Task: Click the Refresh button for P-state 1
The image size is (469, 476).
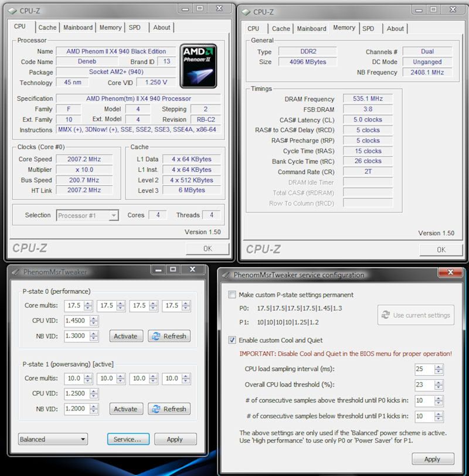Action: pos(169,409)
